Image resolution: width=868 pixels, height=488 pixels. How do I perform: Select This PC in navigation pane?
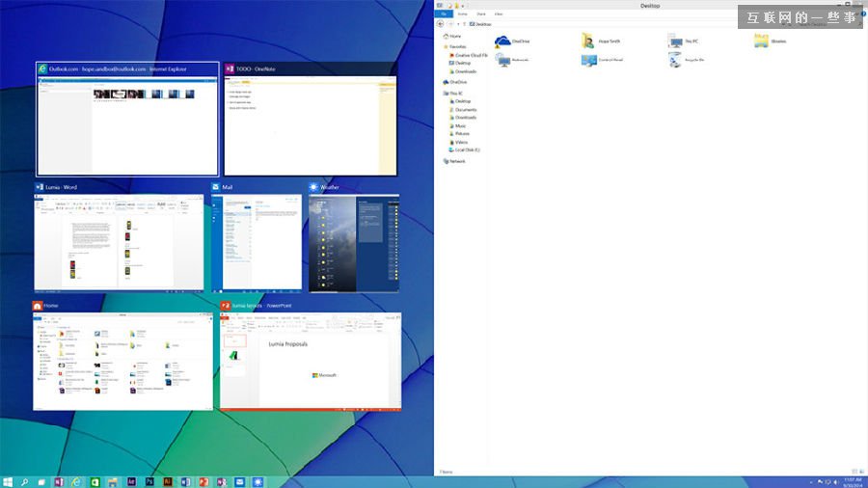453,94
